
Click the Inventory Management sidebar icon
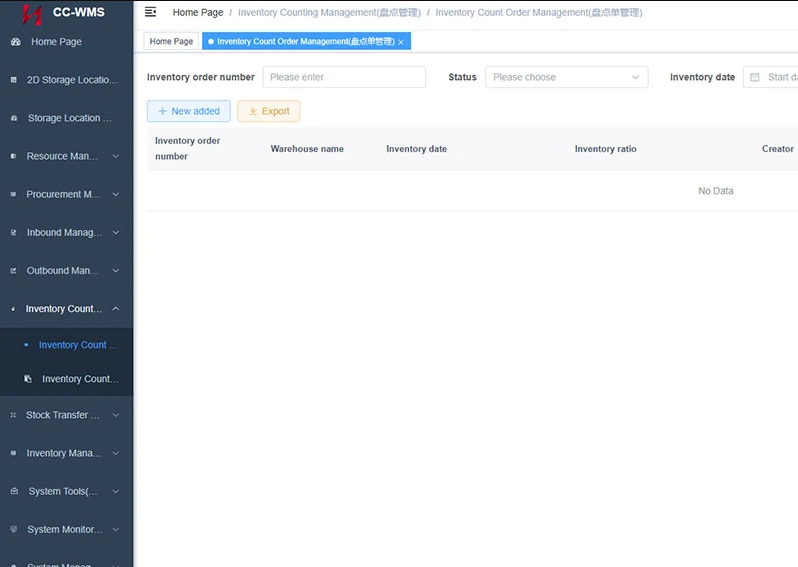(14, 453)
